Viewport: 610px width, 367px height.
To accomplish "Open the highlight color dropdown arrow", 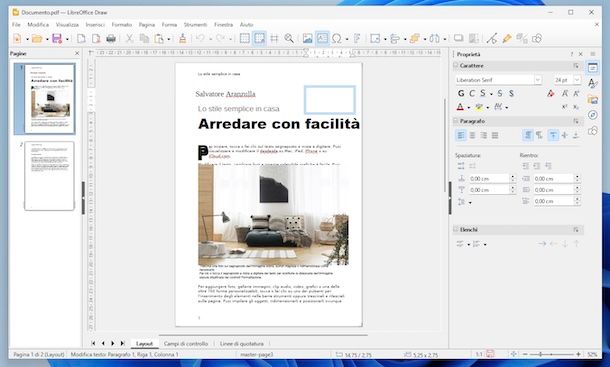I will pyautogui.click(x=487, y=107).
